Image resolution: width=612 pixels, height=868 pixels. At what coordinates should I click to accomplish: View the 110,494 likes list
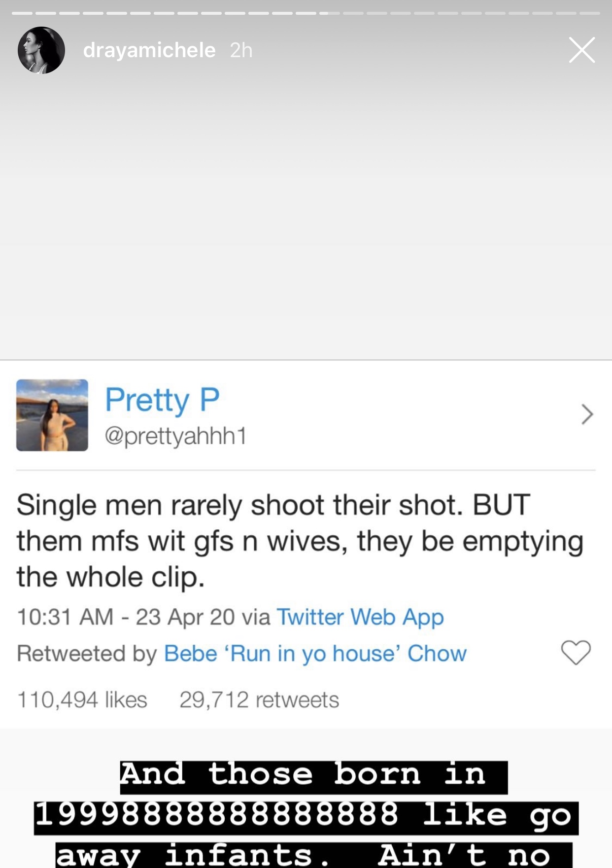pyautogui.click(x=82, y=700)
